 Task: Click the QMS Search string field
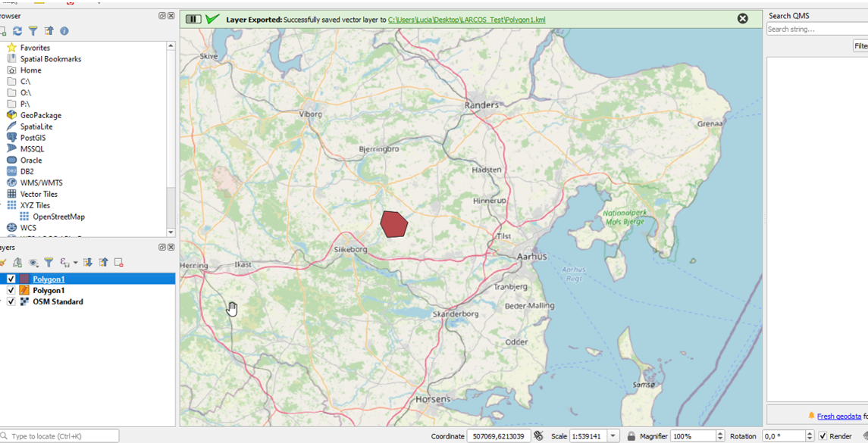click(x=817, y=30)
